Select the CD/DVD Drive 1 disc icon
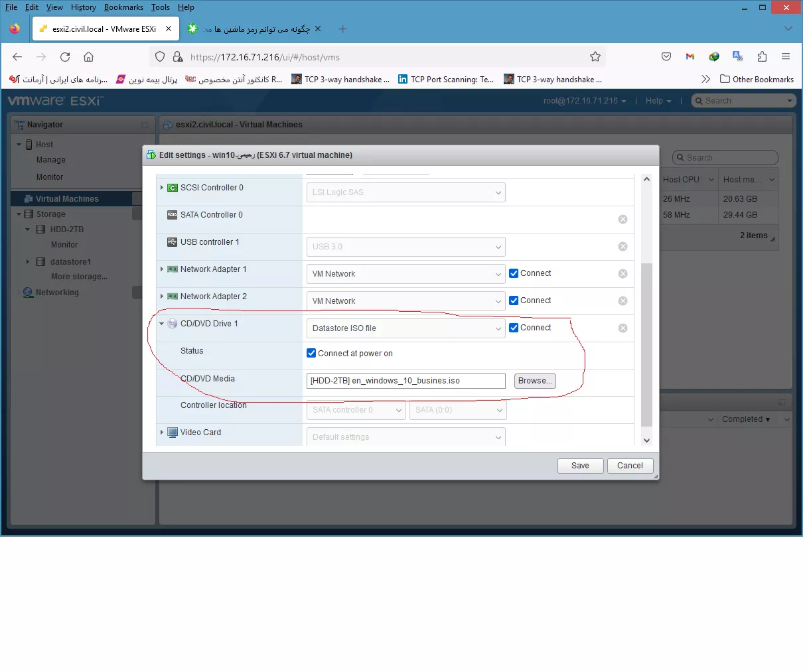The height and width of the screenshot is (672, 809). pos(173,324)
